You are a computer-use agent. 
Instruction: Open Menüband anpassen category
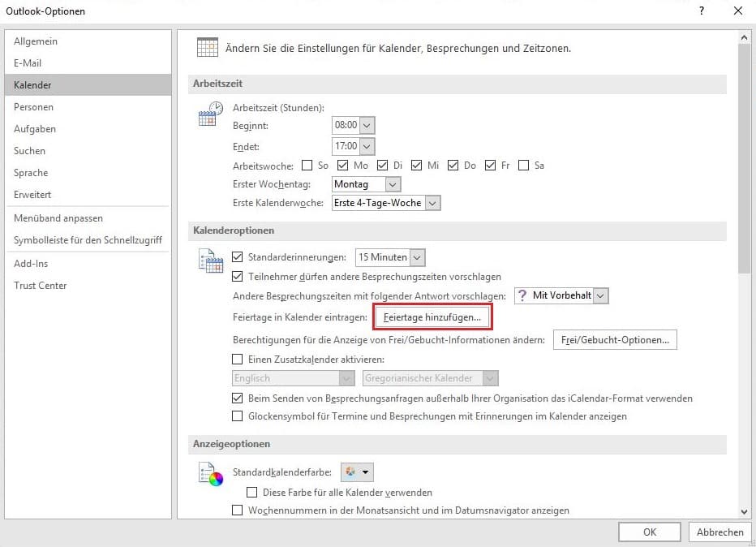[88, 218]
